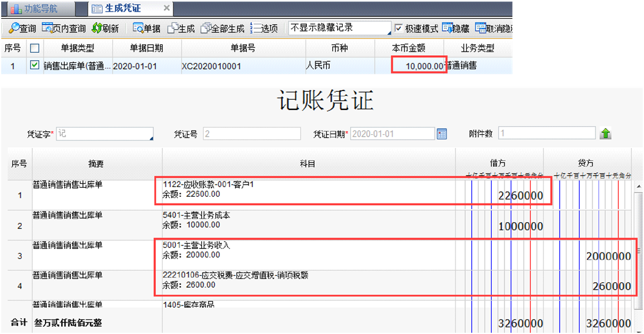Click the 全部生成 generate-all button
The image size is (644, 334).
(x=222, y=29)
